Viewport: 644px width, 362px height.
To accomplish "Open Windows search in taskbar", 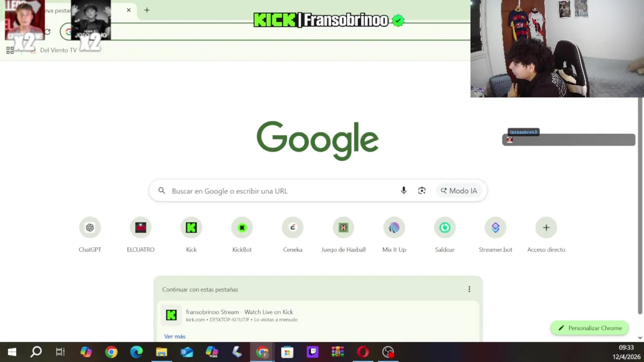I will click(36, 352).
